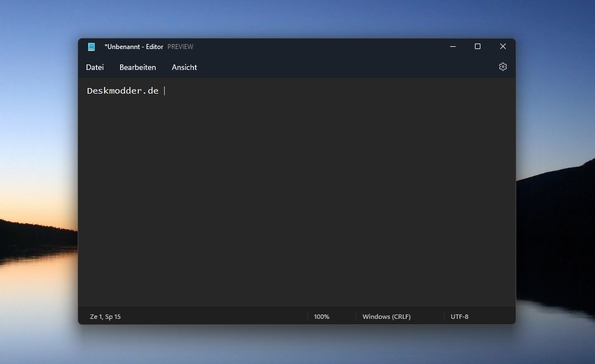Maximize the Editor window
The width and height of the screenshot is (595, 364).
pyautogui.click(x=478, y=47)
